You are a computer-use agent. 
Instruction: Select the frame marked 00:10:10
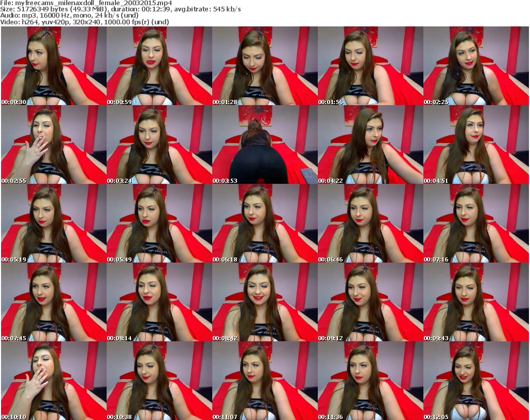pyautogui.click(x=54, y=381)
